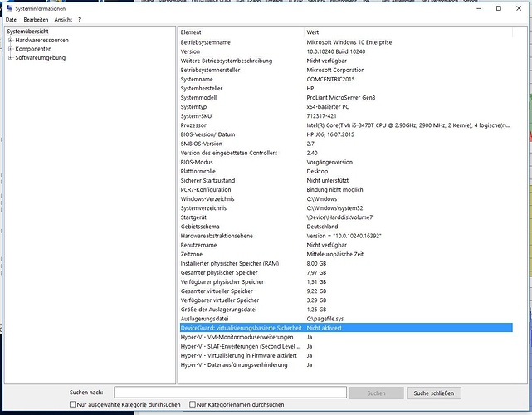
Task: Select Gesamter virtueller Speicher row
Action: tap(346, 290)
